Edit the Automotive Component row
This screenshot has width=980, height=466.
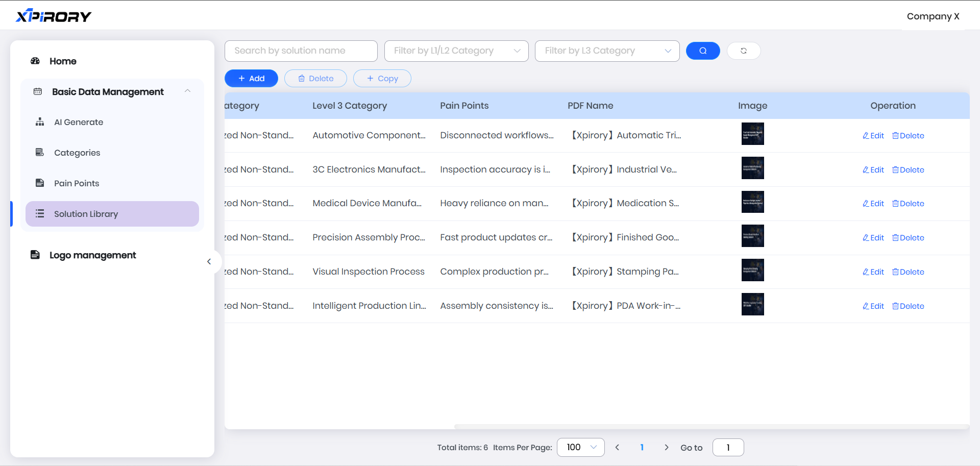[873, 136]
